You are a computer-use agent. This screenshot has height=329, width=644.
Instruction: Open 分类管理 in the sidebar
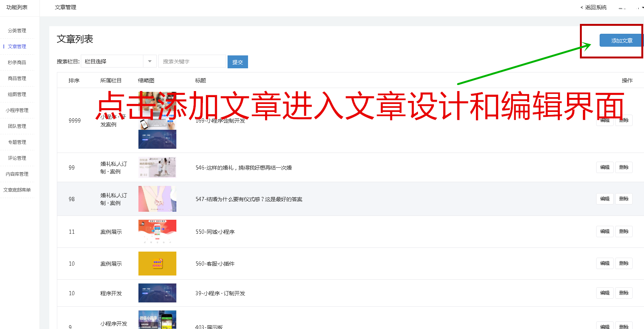click(17, 31)
